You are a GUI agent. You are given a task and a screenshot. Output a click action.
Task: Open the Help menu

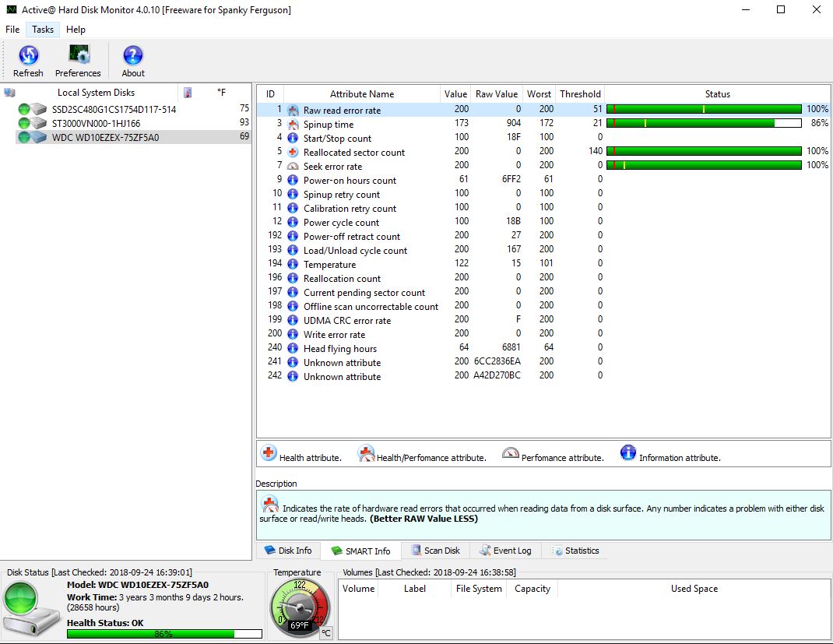coord(76,30)
